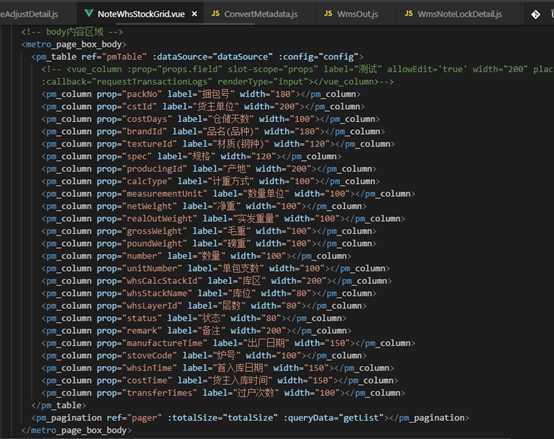The height and width of the screenshot is (439, 554).
Task: Click the JS icon on WmsOut.js tab
Action: click(328, 13)
